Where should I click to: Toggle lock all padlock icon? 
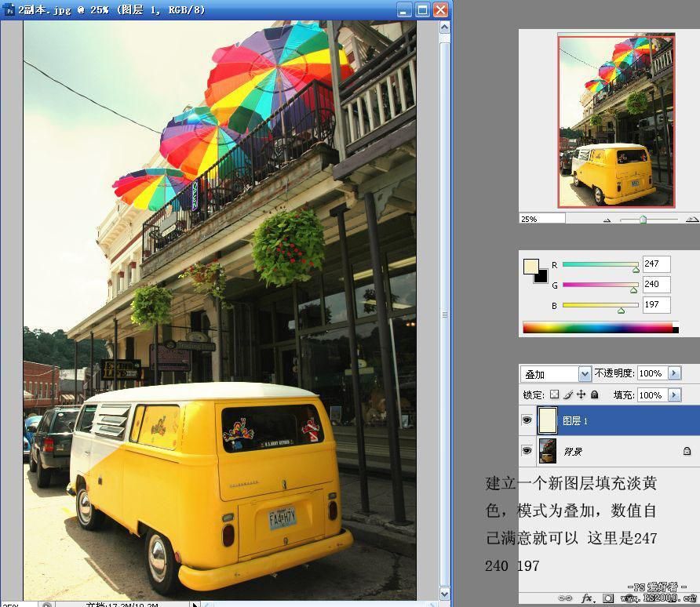pos(595,394)
